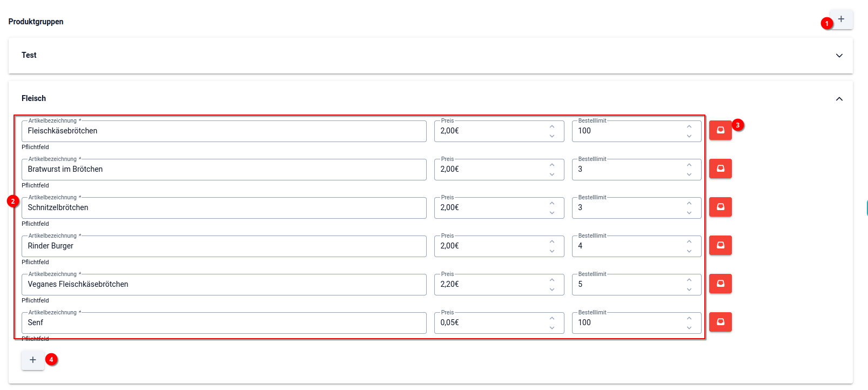This screenshot has width=868, height=390.
Task: Decrease price of Senf using down arrow
Action: (552, 328)
